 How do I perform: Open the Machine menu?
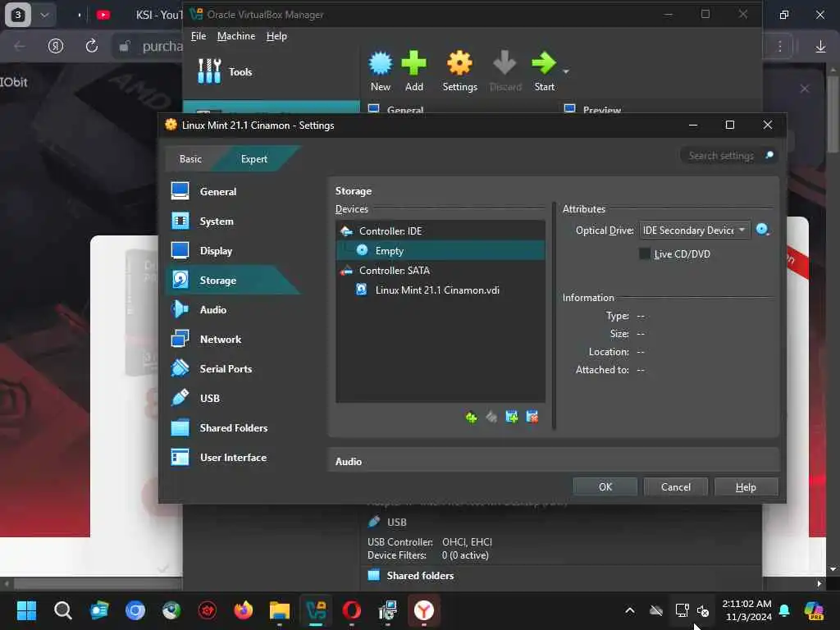236,36
